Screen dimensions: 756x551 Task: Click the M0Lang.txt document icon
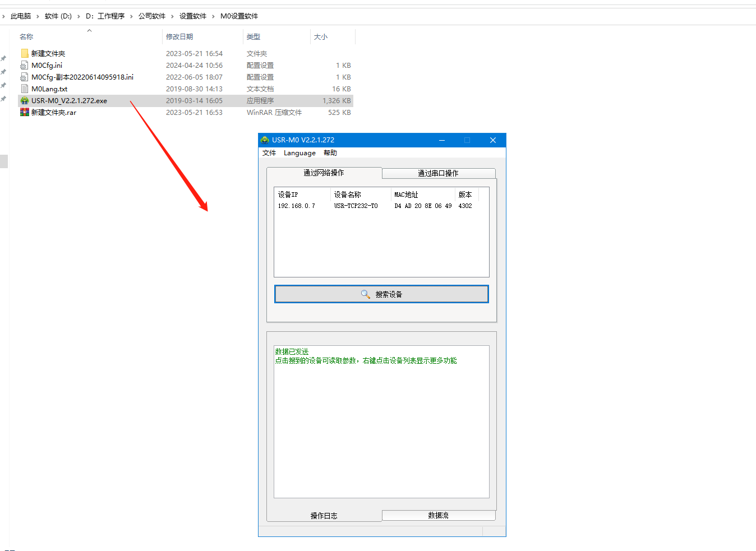coord(25,89)
